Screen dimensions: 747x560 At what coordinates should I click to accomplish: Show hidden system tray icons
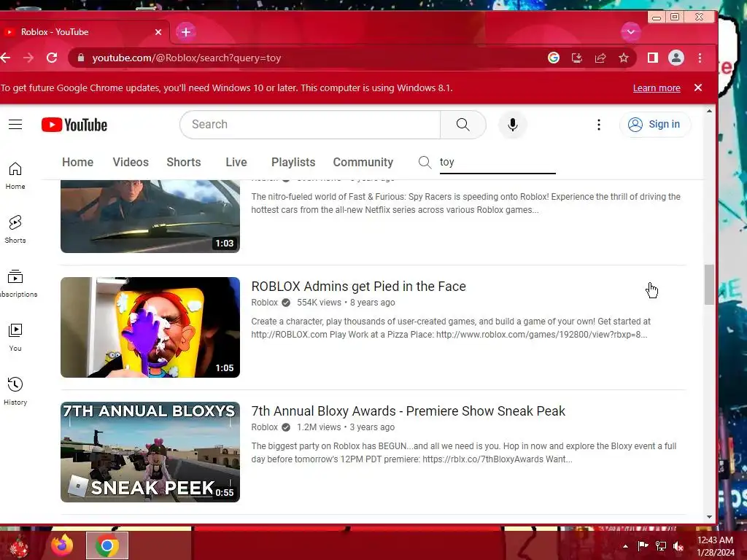[625, 545]
